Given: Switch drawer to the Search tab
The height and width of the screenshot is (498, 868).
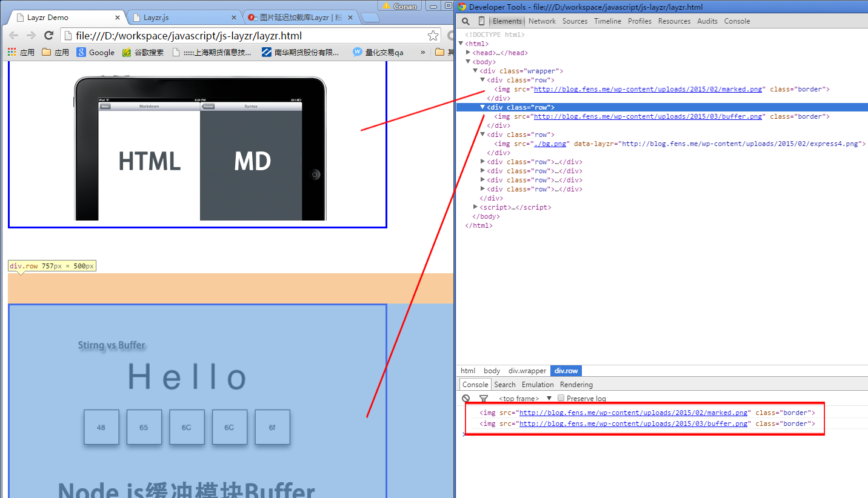Looking at the screenshot, I should [504, 385].
